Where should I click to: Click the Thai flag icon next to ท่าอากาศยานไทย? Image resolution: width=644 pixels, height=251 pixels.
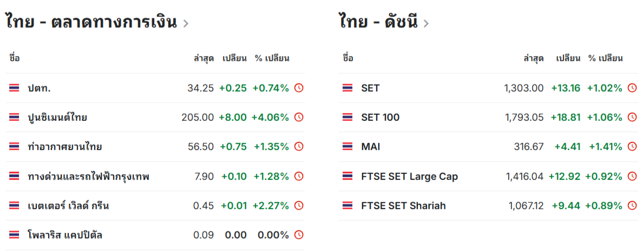[x=15, y=146]
